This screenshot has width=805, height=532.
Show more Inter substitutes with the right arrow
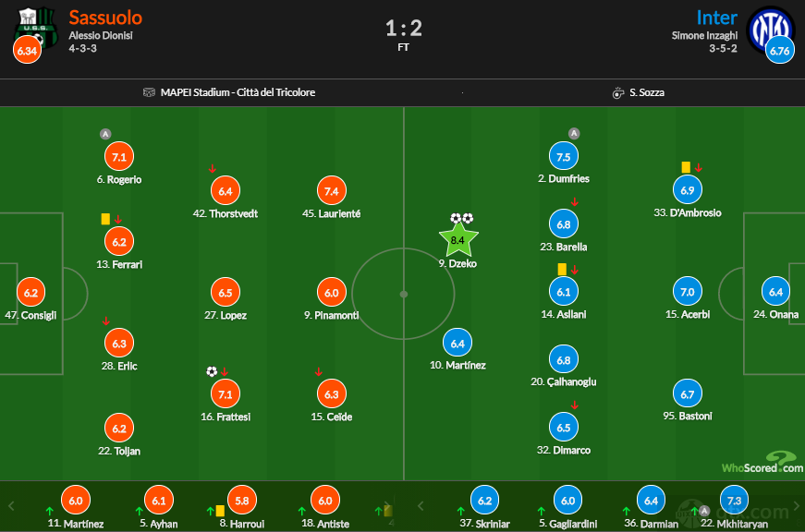point(797,506)
